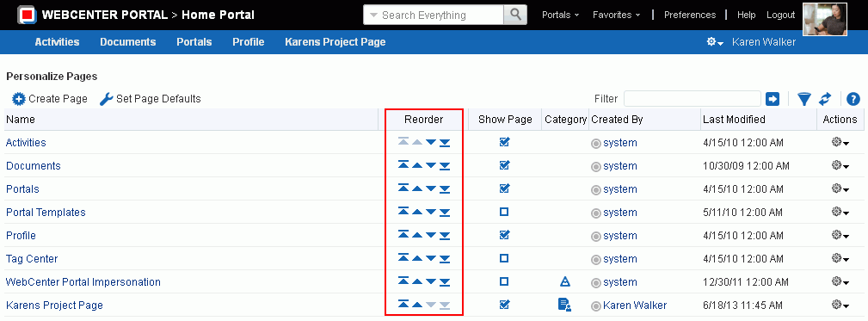The height and width of the screenshot is (321, 868).
Task: Move Karens Project Page up one position
Action: pyautogui.click(x=417, y=305)
